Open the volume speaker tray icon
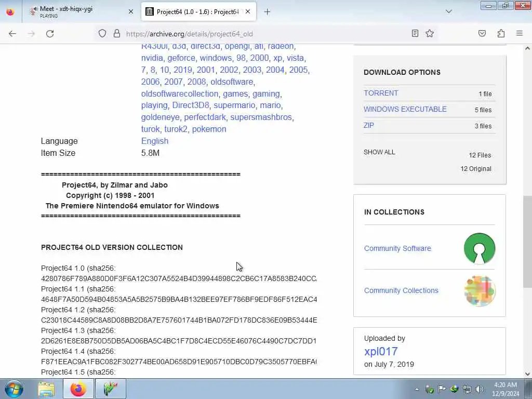Screen dimensions: 532x399 (479, 389)
